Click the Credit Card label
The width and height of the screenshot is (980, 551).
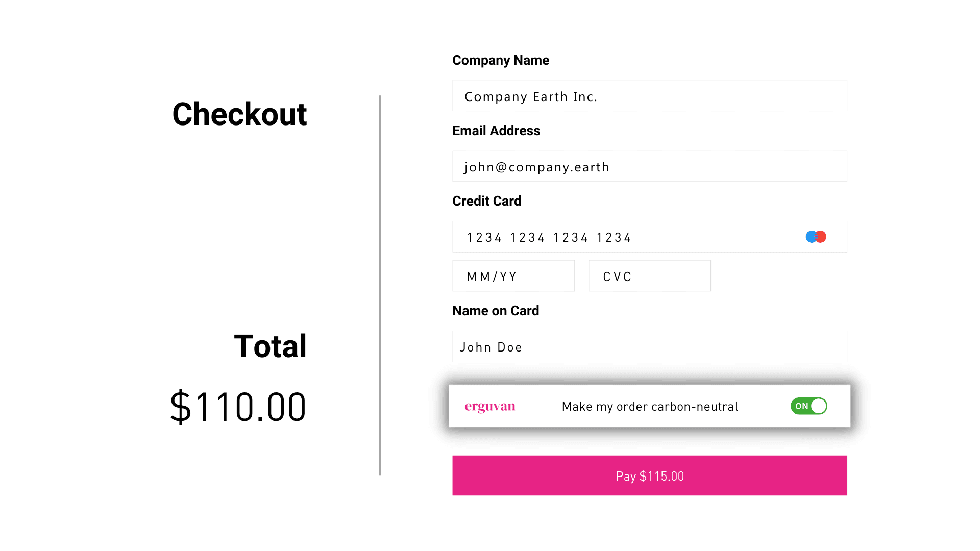(x=487, y=201)
